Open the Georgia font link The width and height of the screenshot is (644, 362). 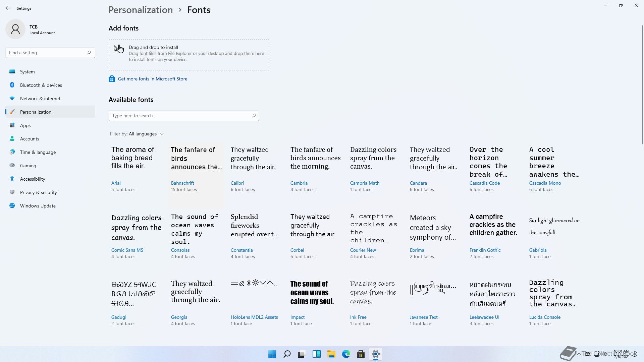pos(179,317)
